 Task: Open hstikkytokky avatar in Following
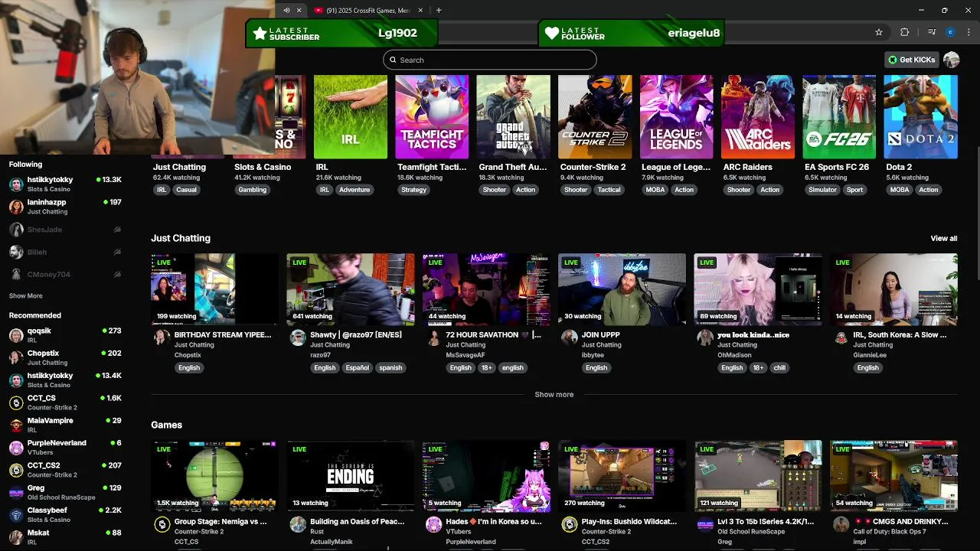click(x=16, y=184)
